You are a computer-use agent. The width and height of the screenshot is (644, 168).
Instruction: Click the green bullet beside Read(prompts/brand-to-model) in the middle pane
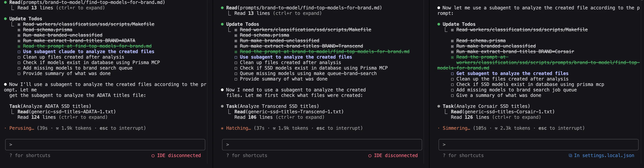click(222, 8)
